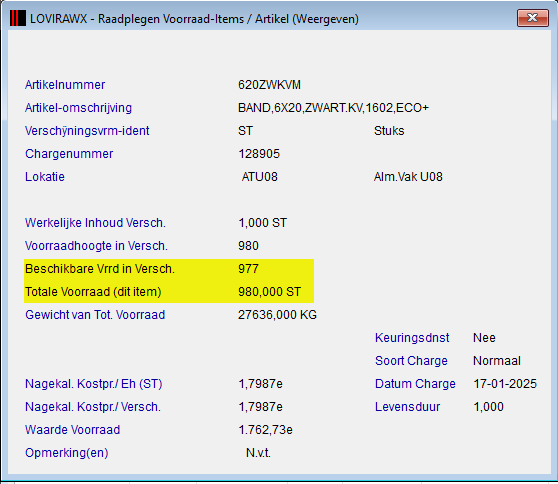Screen dimensions: 558x484
Task: Click the Opmerking(en) label
Action: pos(67,453)
